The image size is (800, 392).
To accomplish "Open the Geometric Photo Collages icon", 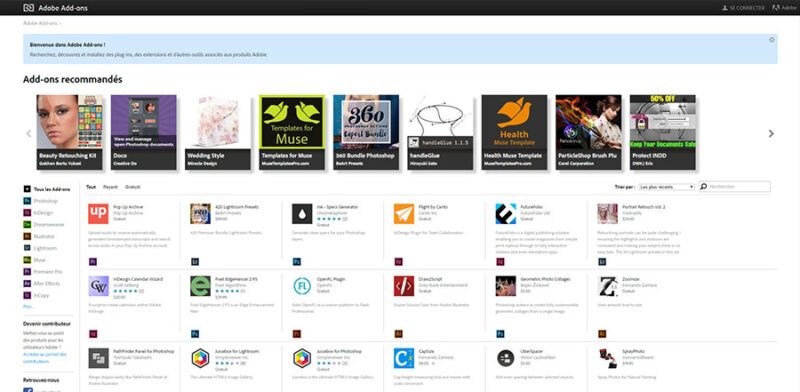I will [506, 286].
